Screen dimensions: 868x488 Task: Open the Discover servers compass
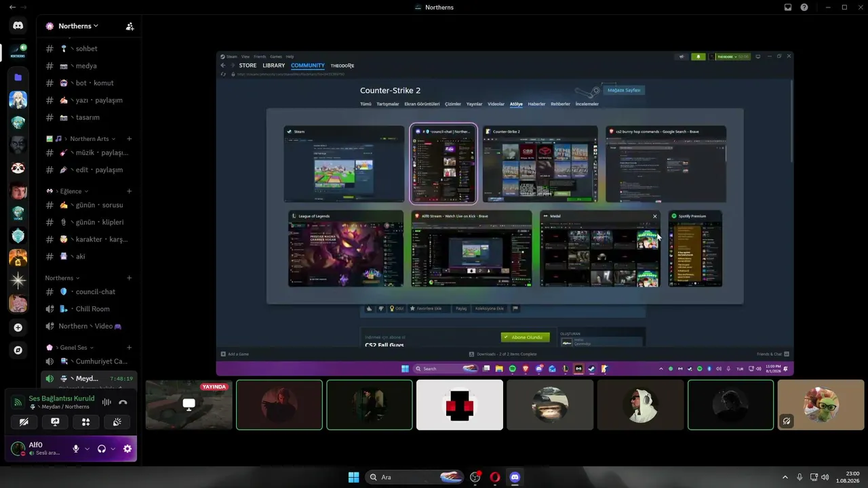point(18,350)
